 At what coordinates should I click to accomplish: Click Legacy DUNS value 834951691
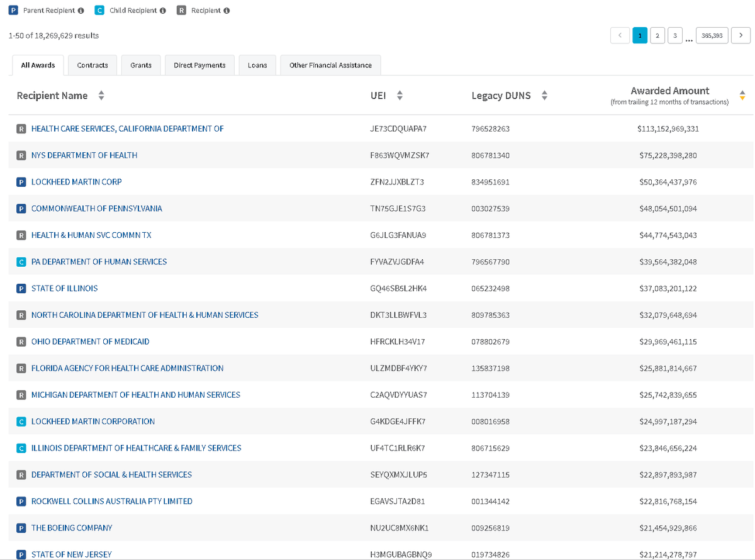click(x=490, y=182)
